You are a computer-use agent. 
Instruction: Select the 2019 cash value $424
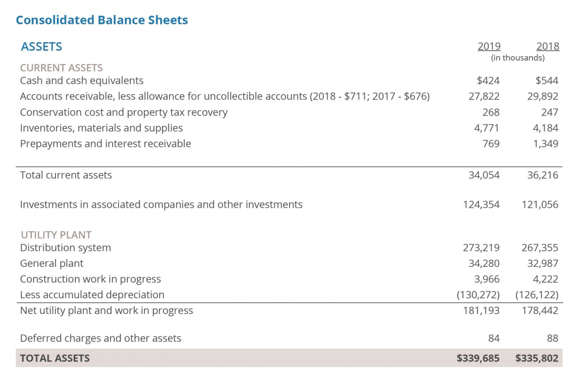pyautogui.click(x=488, y=80)
